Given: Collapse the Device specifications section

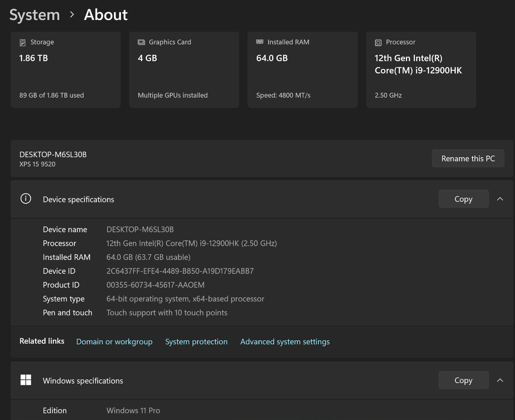Looking at the screenshot, I should pyautogui.click(x=500, y=199).
